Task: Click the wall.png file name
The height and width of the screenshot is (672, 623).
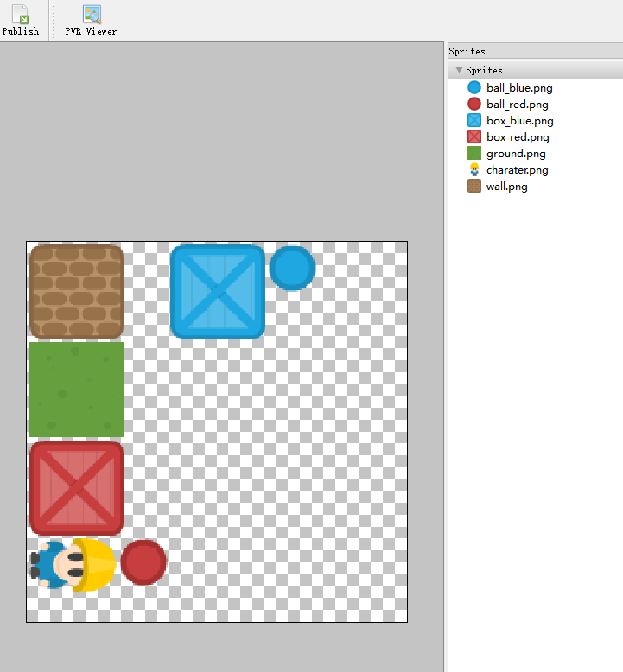Action: click(x=507, y=187)
